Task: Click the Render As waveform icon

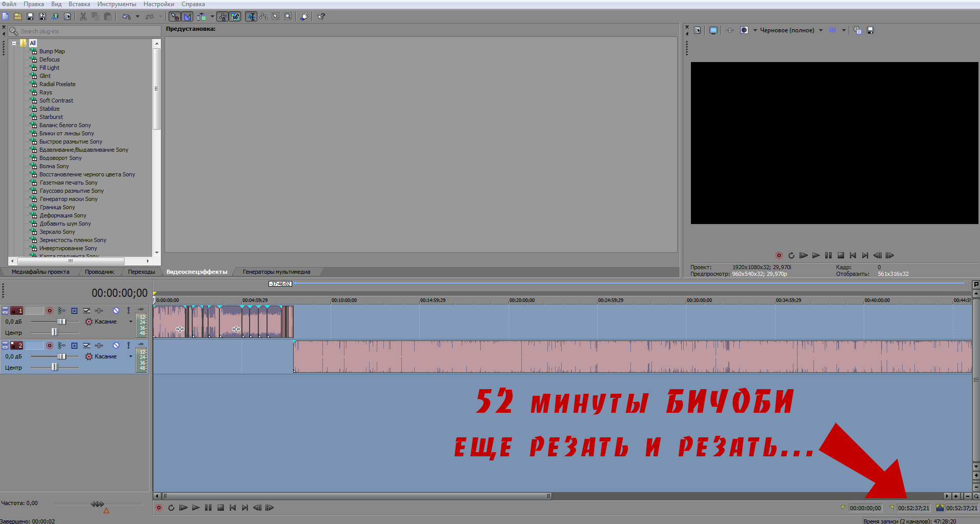Action: point(55,16)
